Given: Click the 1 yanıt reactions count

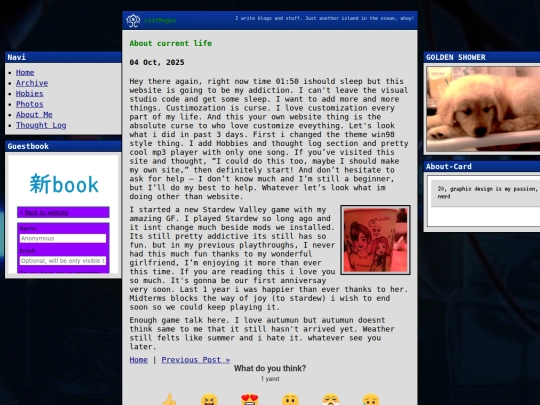Looking at the screenshot, I should coord(270,379).
